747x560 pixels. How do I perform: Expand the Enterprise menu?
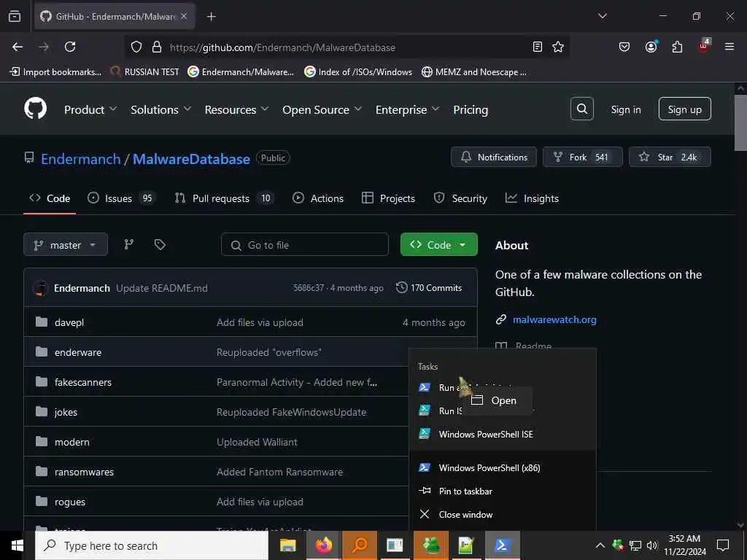pos(407,109)
